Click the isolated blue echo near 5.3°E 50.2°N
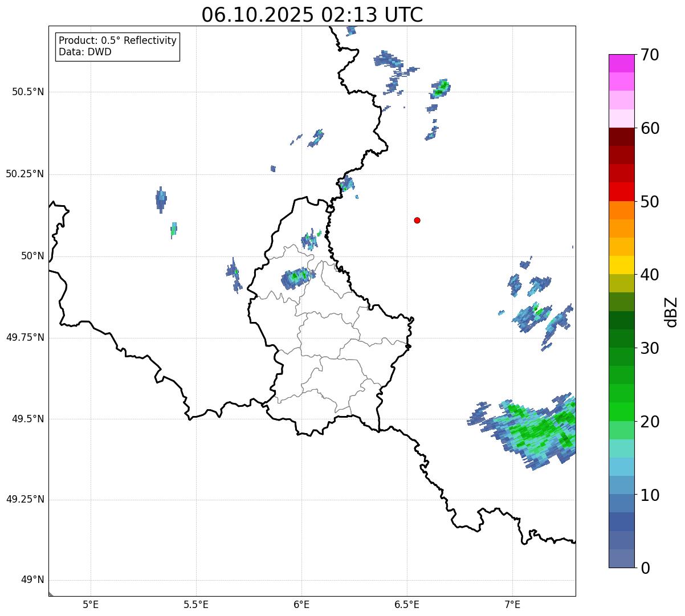The width and height of the screenshot is (685, 616). coord(161,199)
